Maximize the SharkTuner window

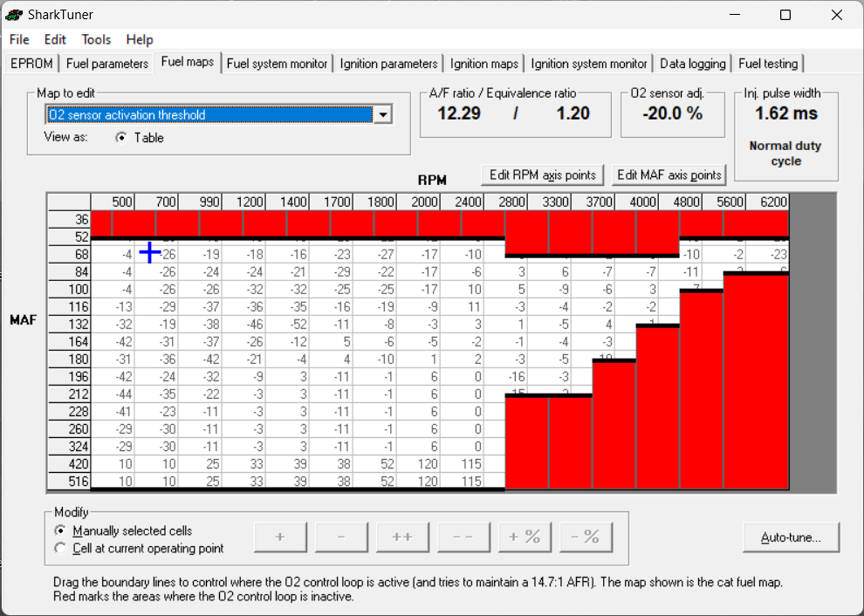point(785,15)
